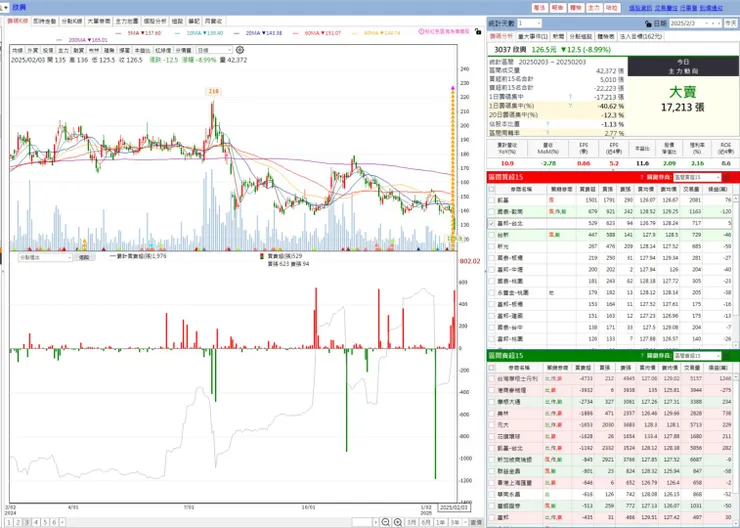Click the 外資 indicator button on chart toolbar
Screen dimensions: 740x528
(33, 50)
